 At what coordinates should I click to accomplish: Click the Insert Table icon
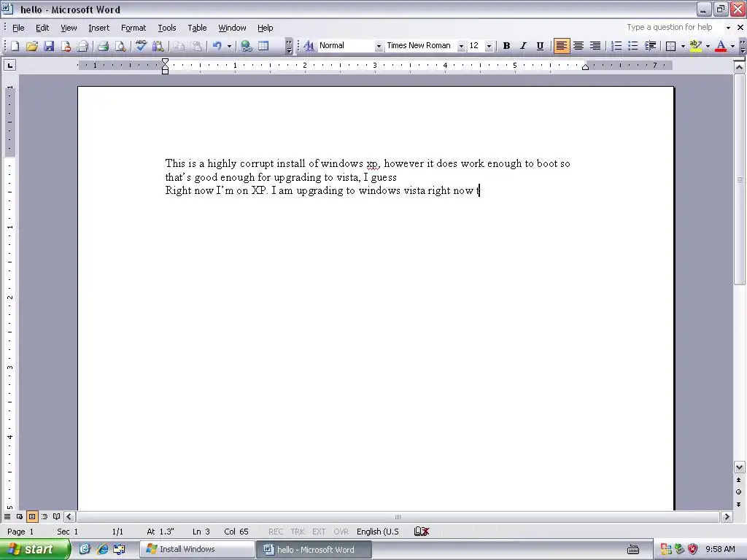click(x=263, y=46)
